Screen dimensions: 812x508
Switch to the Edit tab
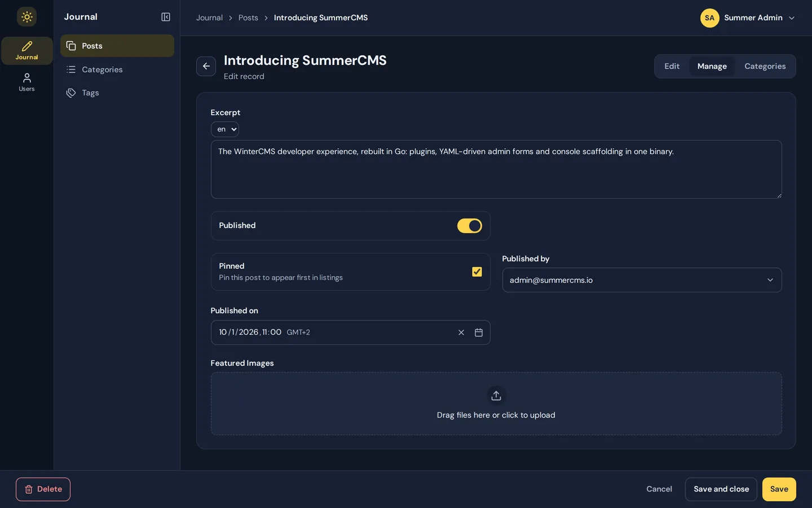[x=672, y=66]
